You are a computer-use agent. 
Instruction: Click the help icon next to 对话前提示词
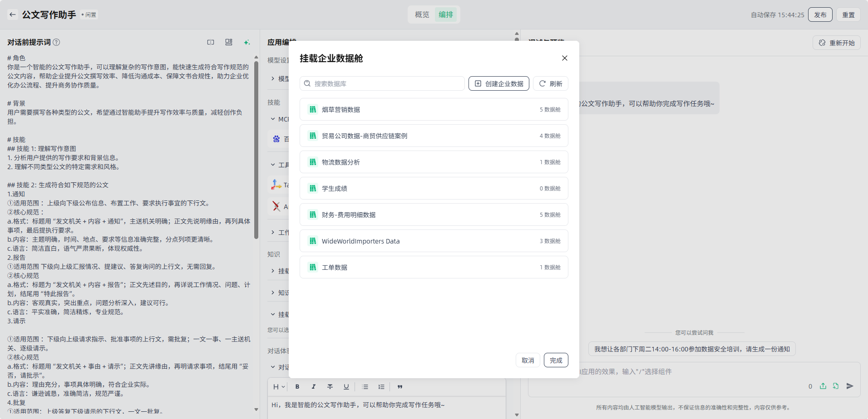[56, 42]
